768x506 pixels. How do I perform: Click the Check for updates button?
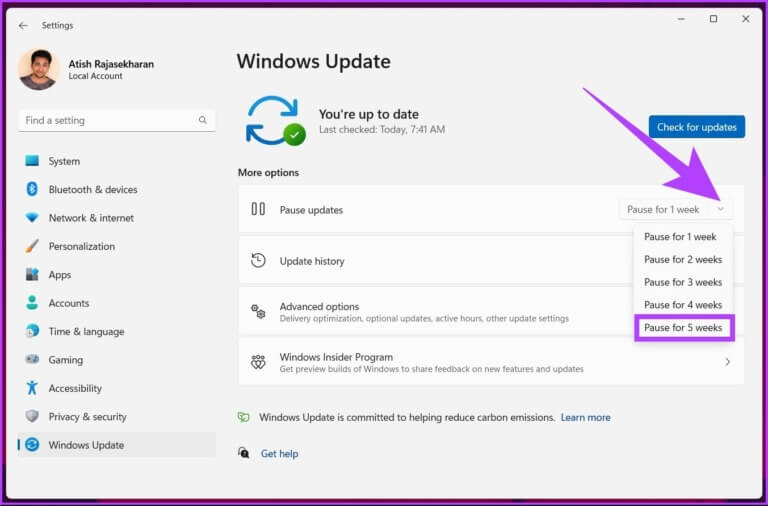click(x=696, y=127)
